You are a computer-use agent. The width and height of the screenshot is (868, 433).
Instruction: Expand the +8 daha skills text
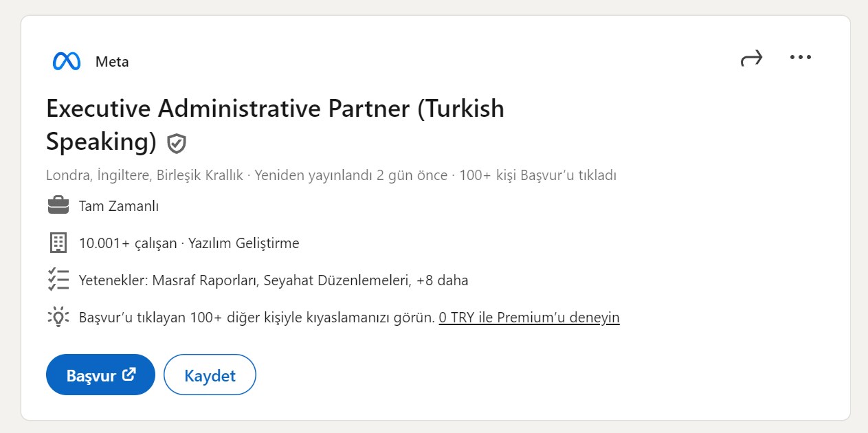443,280
